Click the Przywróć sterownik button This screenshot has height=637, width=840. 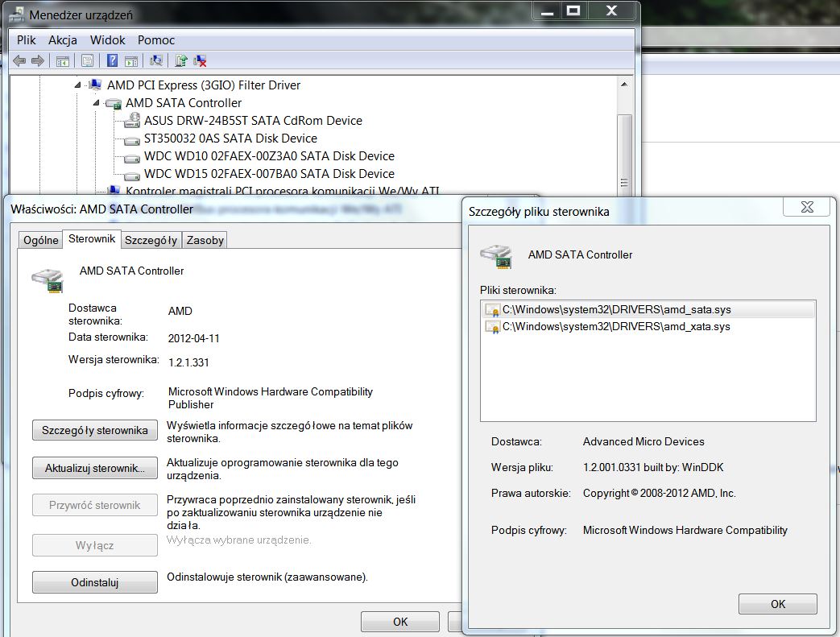(x=95, y=505)
